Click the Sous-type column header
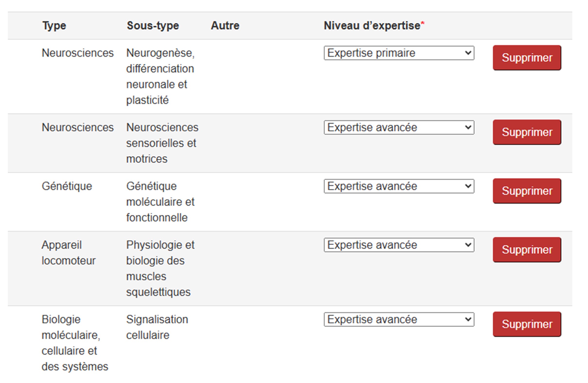The image size is (588, 383). coord(153,26)
